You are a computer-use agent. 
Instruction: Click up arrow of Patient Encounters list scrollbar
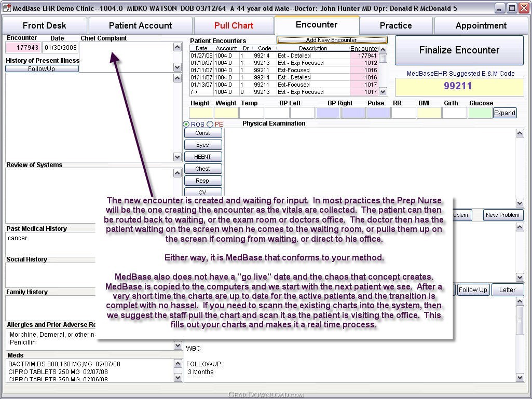click(x=383, y=49)
